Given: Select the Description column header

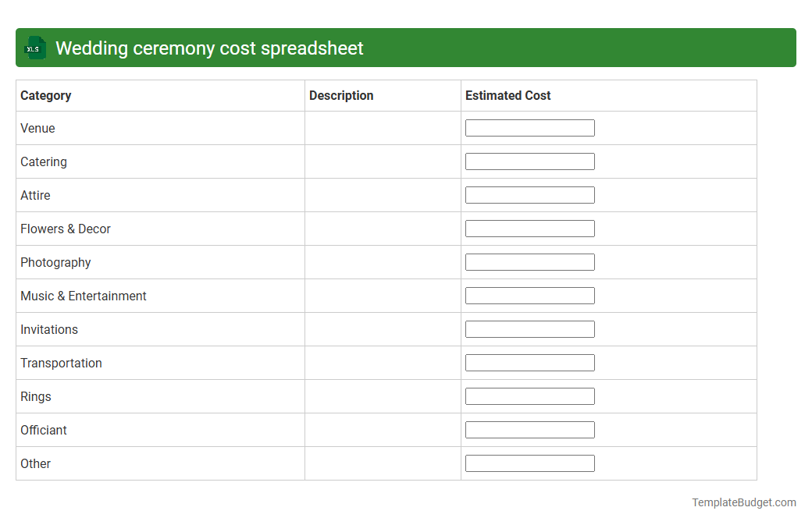Looking at the screenshot, I should point(341,95).
